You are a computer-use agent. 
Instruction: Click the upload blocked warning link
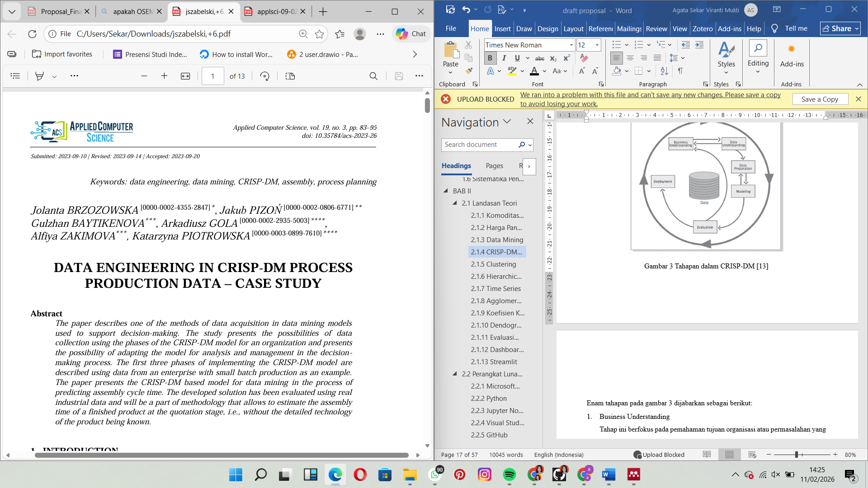point(650,99)
